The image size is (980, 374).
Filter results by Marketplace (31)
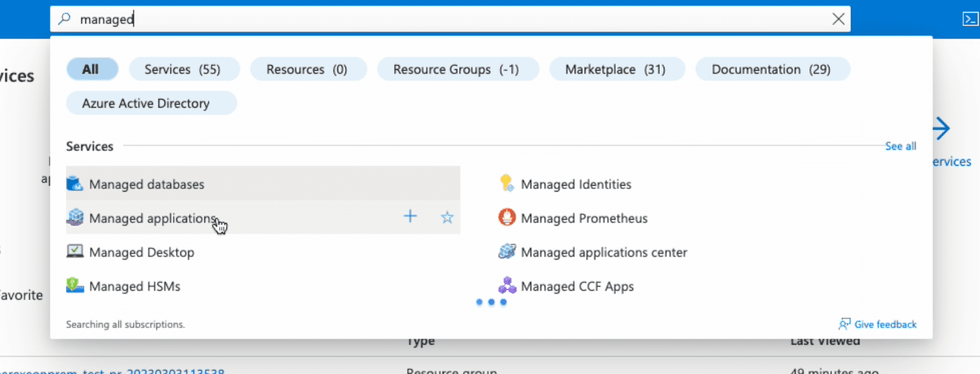615,69
